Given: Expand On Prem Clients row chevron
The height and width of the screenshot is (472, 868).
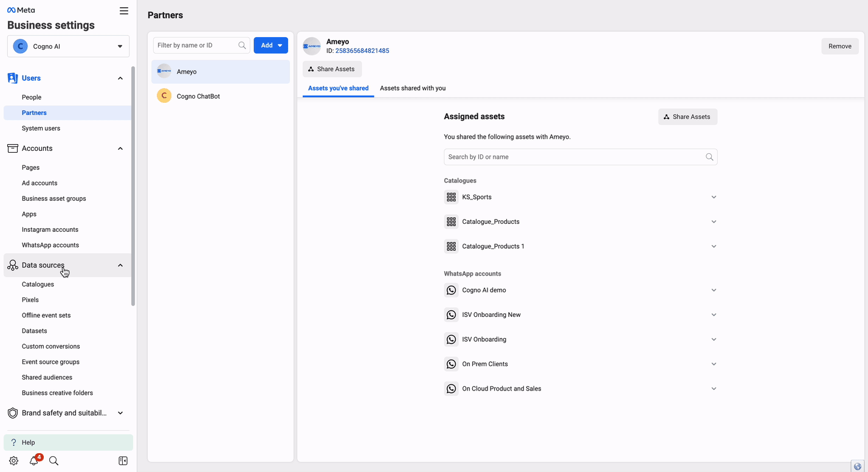Looking at the screenshot, I should pyautogui.click(x=714, y=364).
